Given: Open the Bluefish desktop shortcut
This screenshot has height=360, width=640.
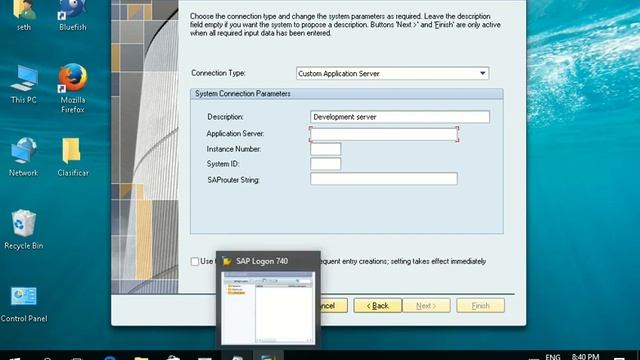Looking at the screenshot, I should click(73, 16).
